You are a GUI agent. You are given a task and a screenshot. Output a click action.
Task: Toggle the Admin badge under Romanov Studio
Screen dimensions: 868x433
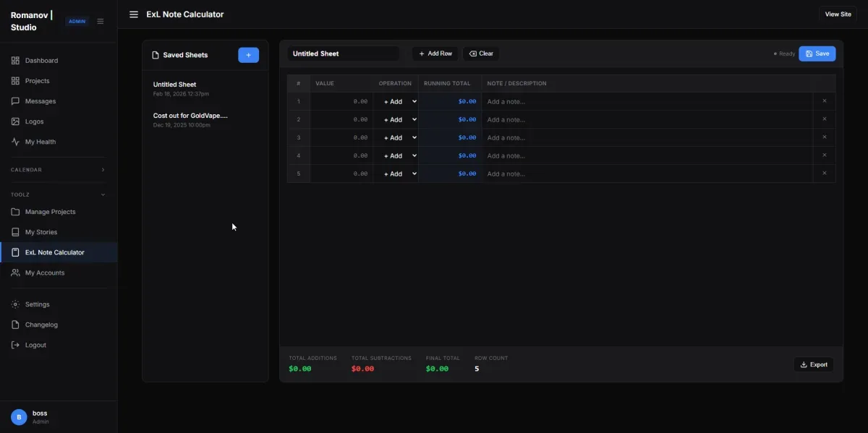[77, 21]
